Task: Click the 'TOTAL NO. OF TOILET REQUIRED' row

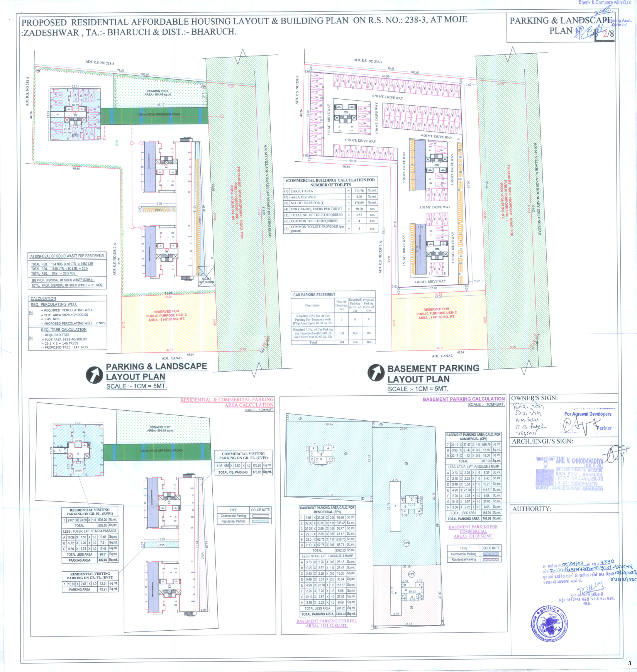Action: tap(330, 215)
